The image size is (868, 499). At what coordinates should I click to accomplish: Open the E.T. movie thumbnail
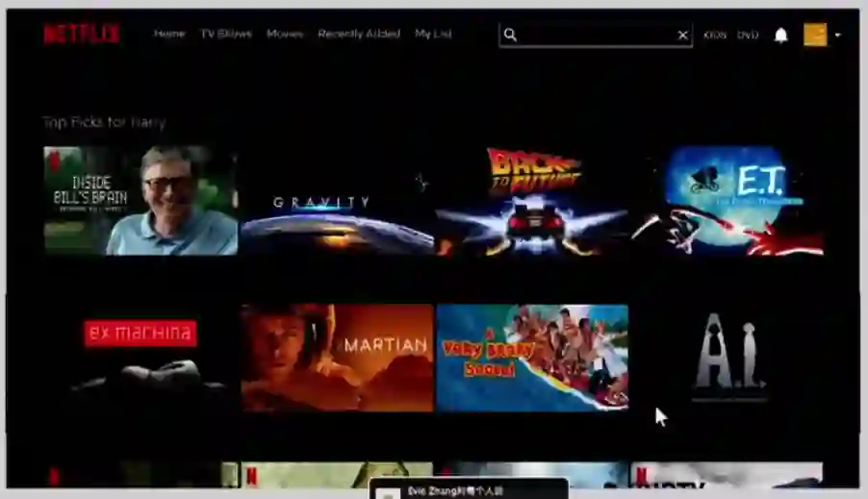(x=727, y=200)
